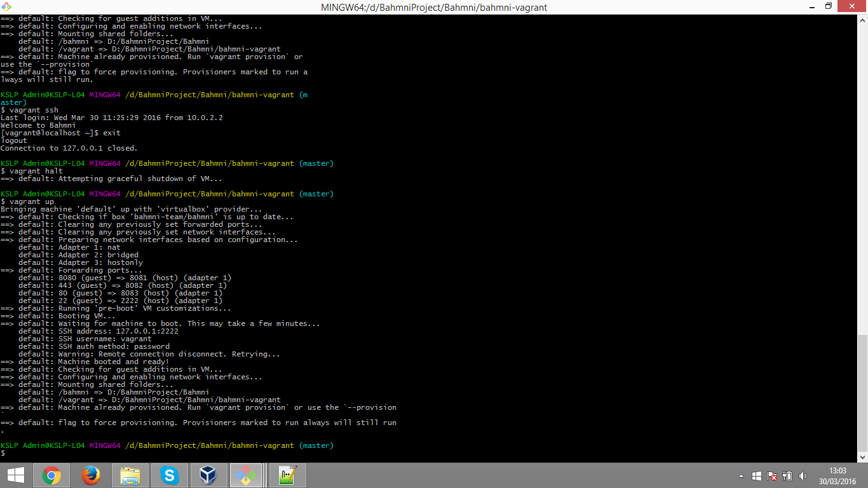Click the '$ vagrant halt' command line

point(32,171)
